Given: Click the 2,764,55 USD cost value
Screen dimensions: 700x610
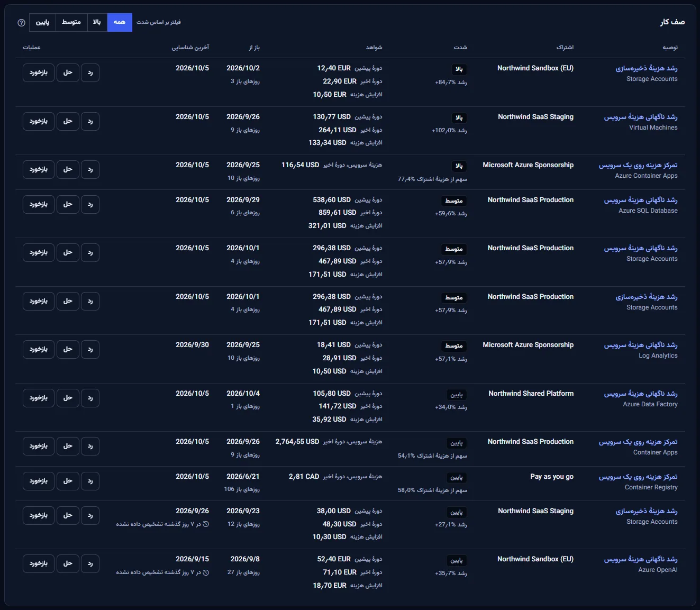Looking at the screenshot, I should pos(297,442).
